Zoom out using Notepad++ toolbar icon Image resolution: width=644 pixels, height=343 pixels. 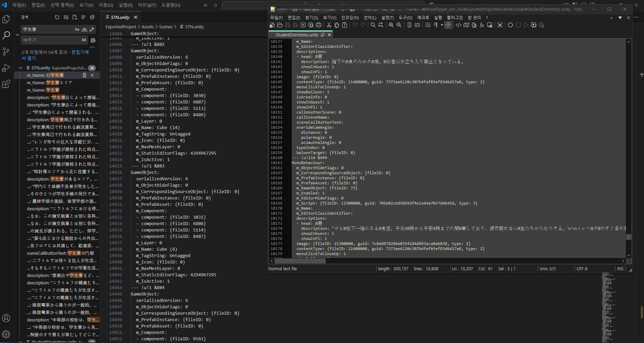(x=399, y=25)
